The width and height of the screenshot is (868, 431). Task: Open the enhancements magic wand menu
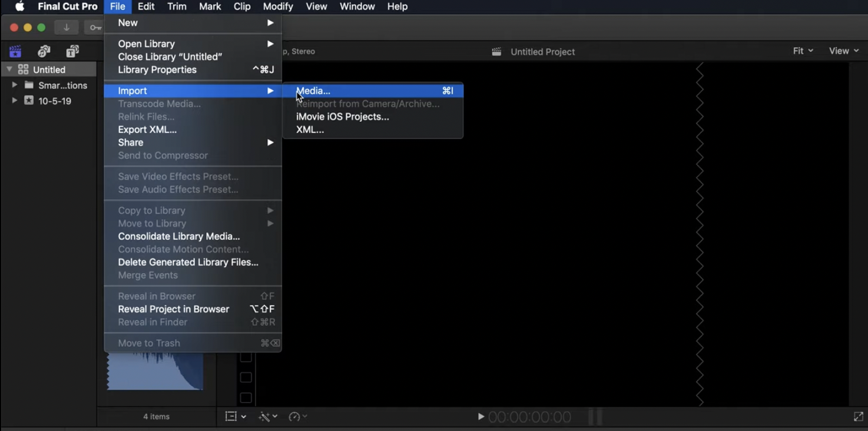click(269, 417)
